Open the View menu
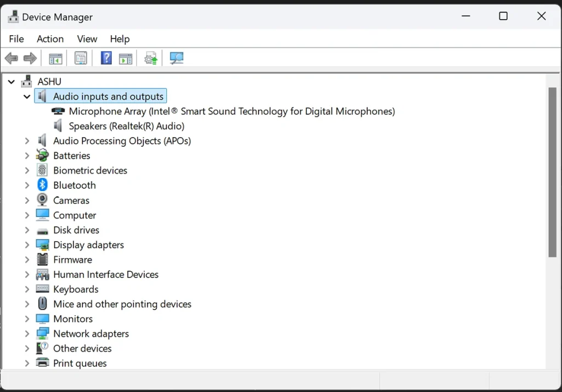 click(87, 39)
